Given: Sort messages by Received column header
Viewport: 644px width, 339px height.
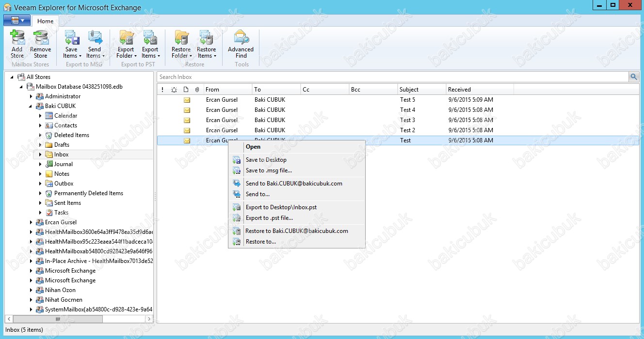Looking at the screenshot, I should coord(480,90).
